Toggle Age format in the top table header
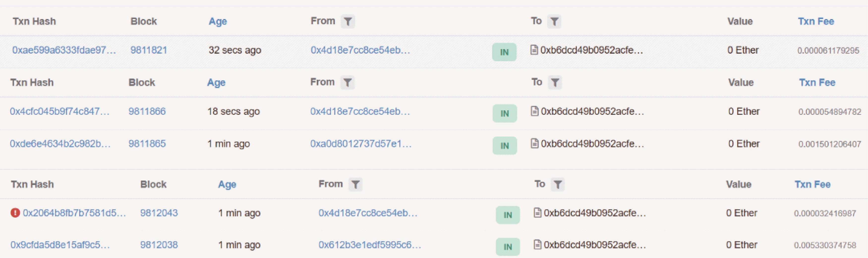The height and width of the screenshot is (258, 868). click(218, 22)
